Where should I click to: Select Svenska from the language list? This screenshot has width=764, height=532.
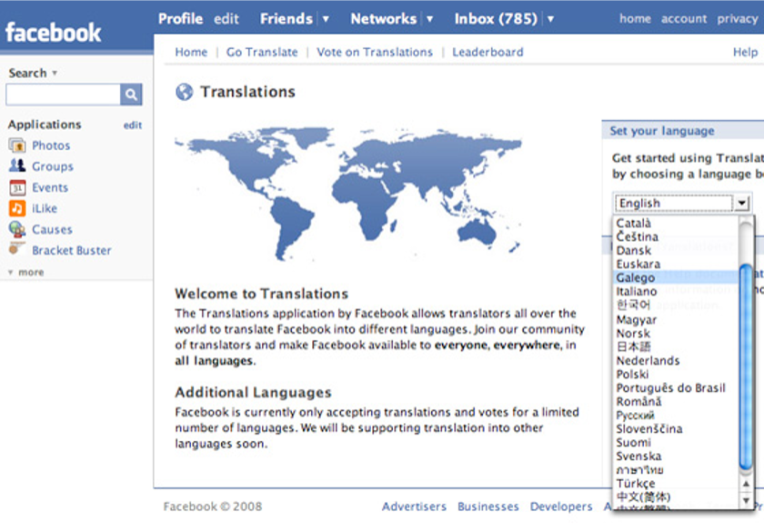(x=676, y=456)
